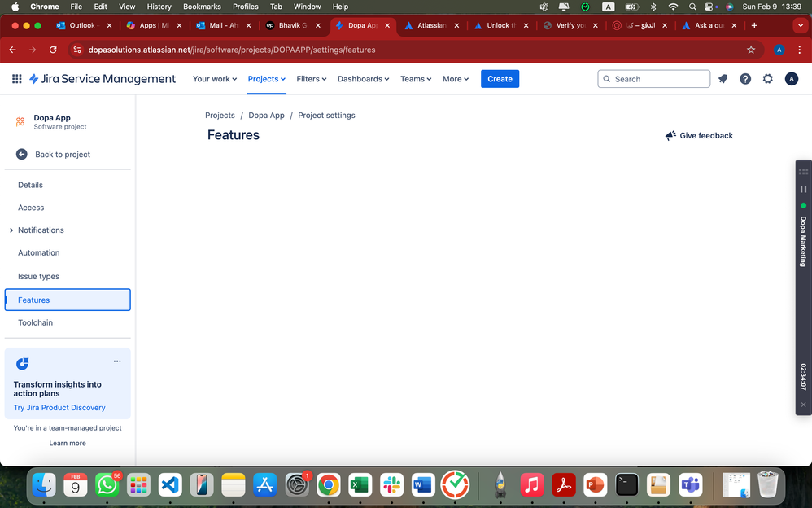Open the Jira settings gear
This screenshot has height=508, width=812.
click(766, 78)
